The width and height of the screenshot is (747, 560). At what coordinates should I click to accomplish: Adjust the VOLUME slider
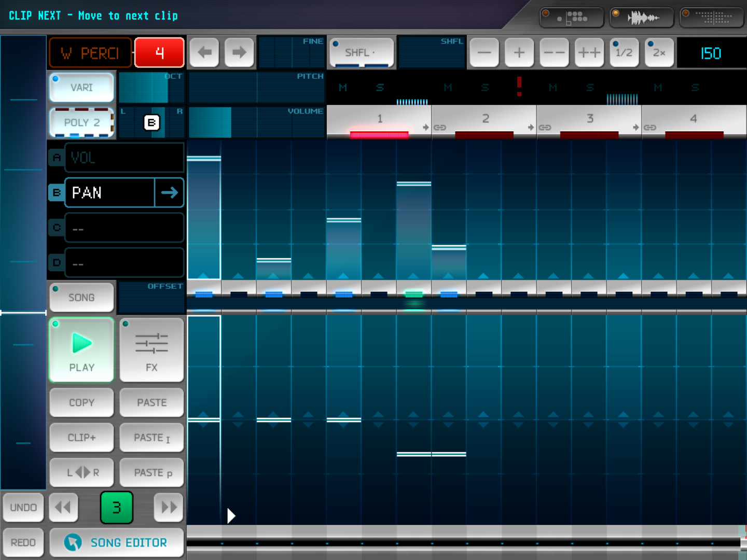click(x=257, y=123)
